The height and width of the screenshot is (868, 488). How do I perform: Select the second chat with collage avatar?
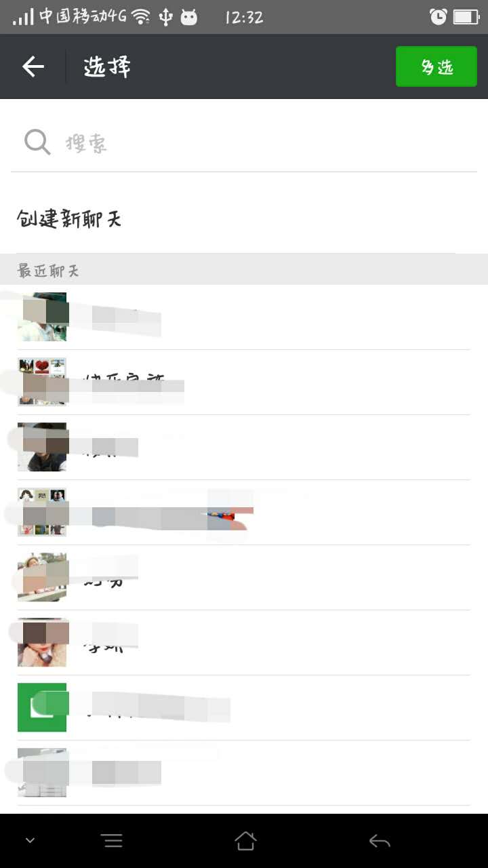[42, 382]
